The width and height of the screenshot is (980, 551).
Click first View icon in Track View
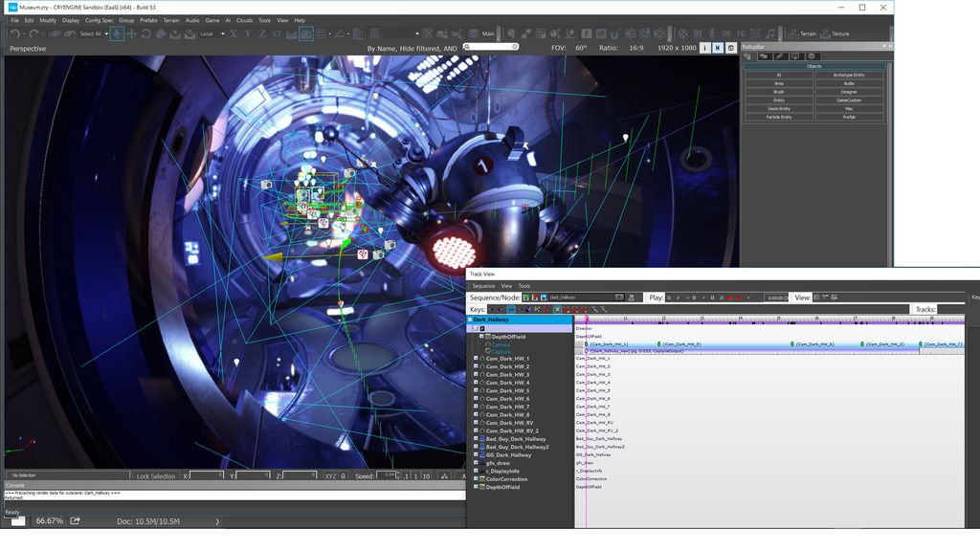(x=817, y=298)
